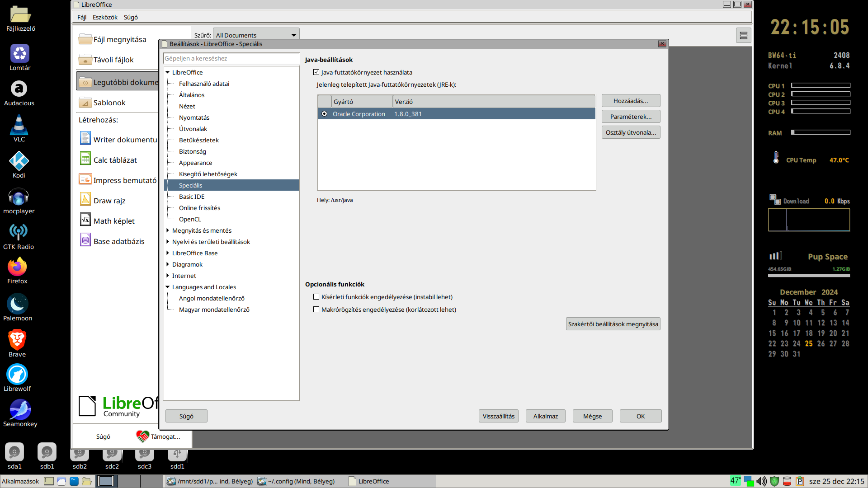Collapse Languages and Locales node

[x=168, y=287]
